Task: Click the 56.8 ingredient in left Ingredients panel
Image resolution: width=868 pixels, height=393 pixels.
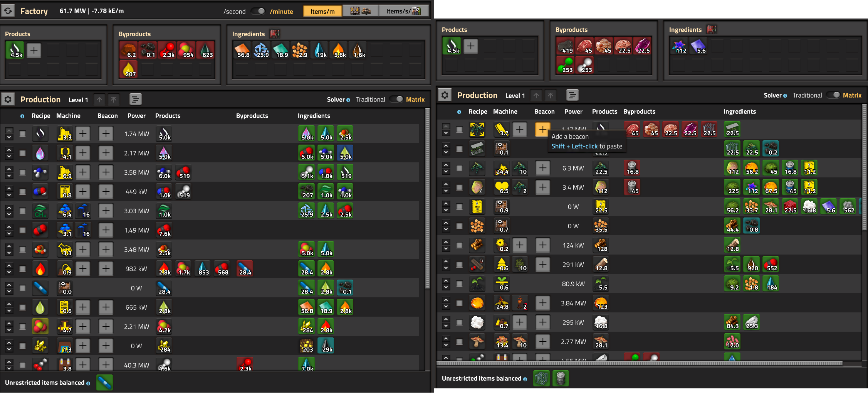Action: (242, 50)
